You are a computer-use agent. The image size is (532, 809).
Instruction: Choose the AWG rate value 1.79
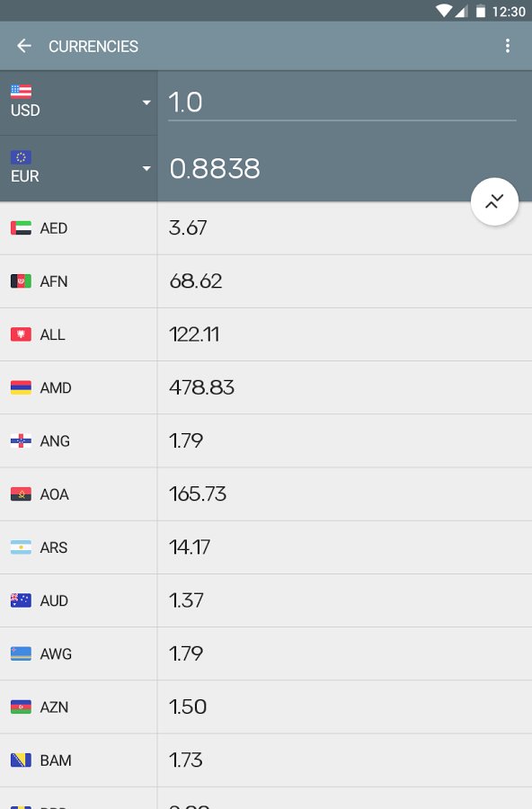point(186,653)
